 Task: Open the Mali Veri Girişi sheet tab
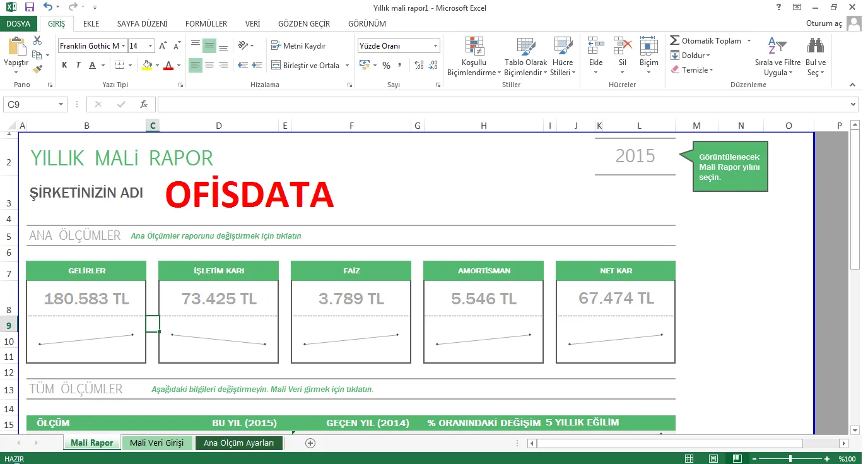tap(156, 443)
